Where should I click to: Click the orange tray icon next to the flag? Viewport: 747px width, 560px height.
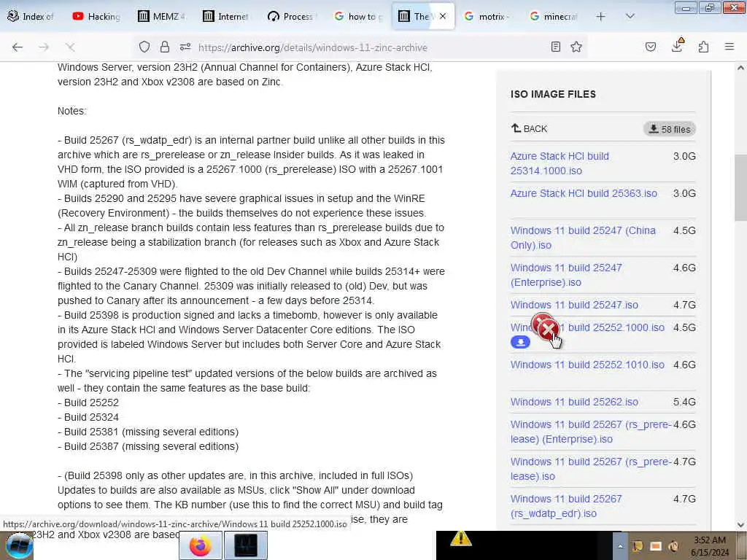656,546
